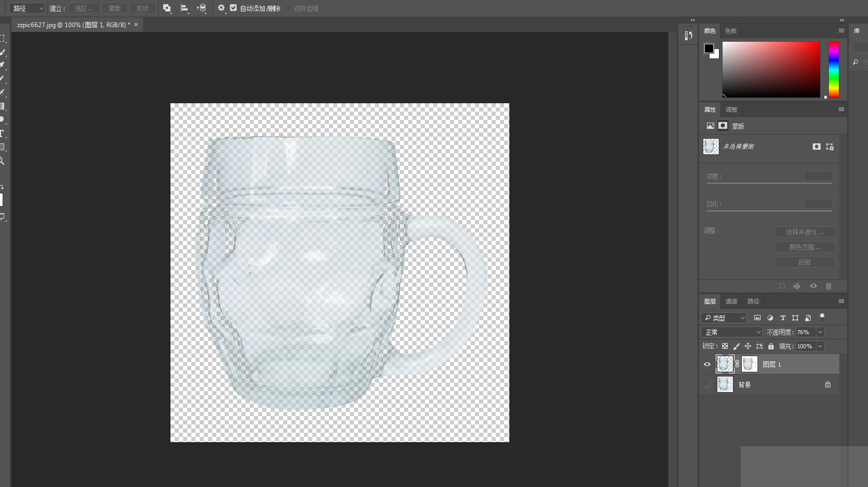Click the 颜色范围... button
The width and height of the screenshot is (868, 487).
click(x=804, y=247)
